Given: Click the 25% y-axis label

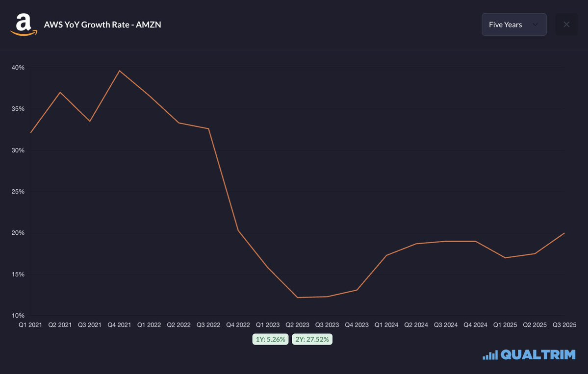Looking at the screenshot, I should click(x=18, y=192).
